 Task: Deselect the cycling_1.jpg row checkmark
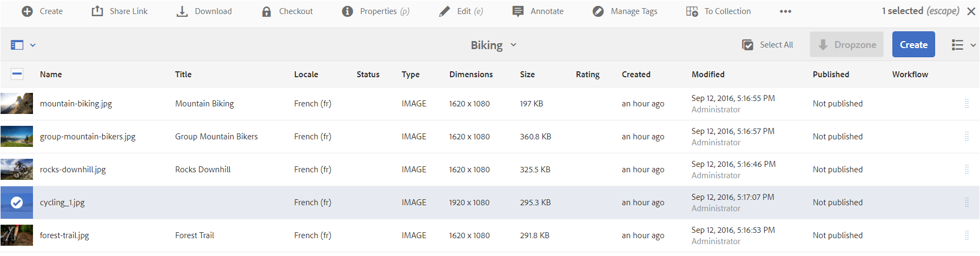(17, 203)
